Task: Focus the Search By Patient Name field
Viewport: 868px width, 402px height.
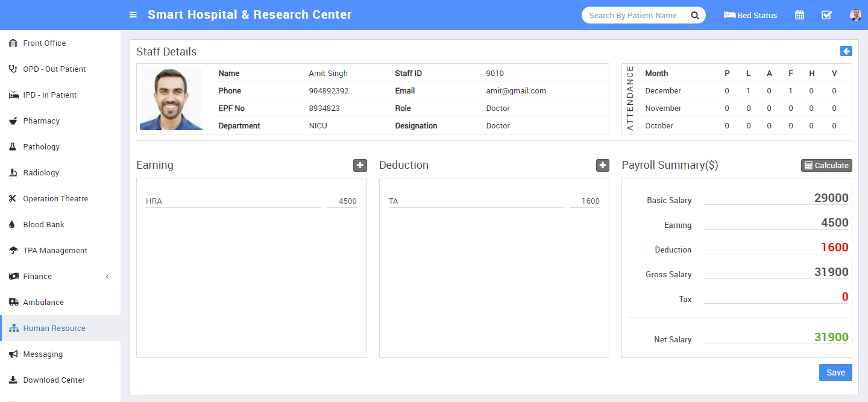Action: click(635, 15)
